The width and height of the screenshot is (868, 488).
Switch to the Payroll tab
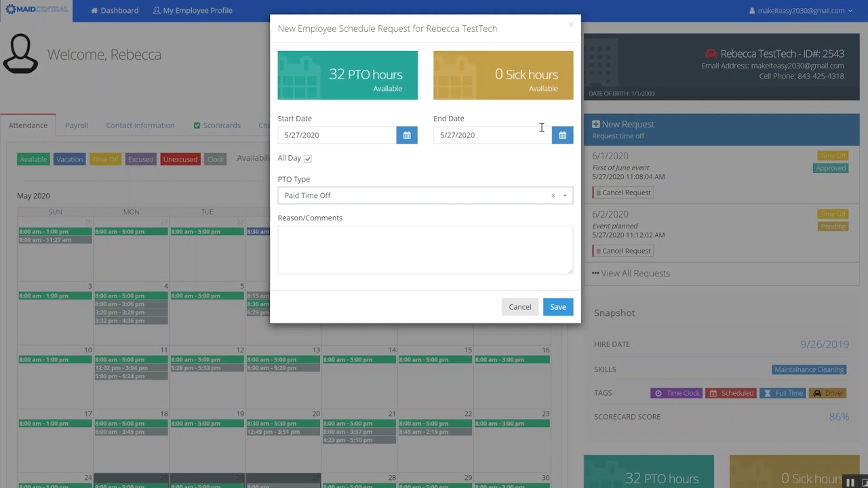point(77,125)
